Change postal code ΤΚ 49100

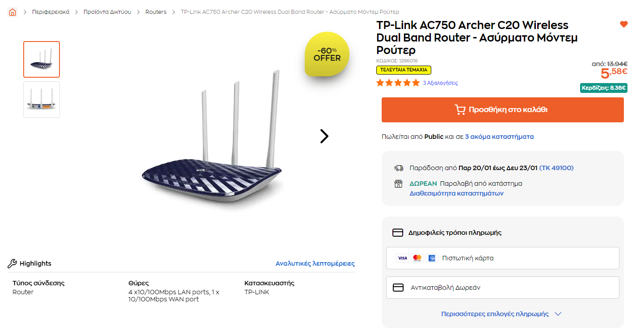pyautogui.click(x=556, y=168)
